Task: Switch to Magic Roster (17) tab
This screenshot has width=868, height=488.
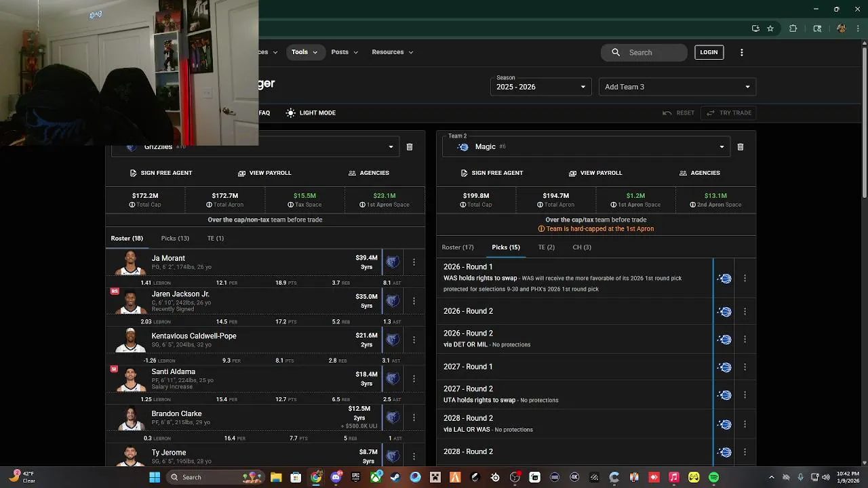Action: click(x=458, y=247)
